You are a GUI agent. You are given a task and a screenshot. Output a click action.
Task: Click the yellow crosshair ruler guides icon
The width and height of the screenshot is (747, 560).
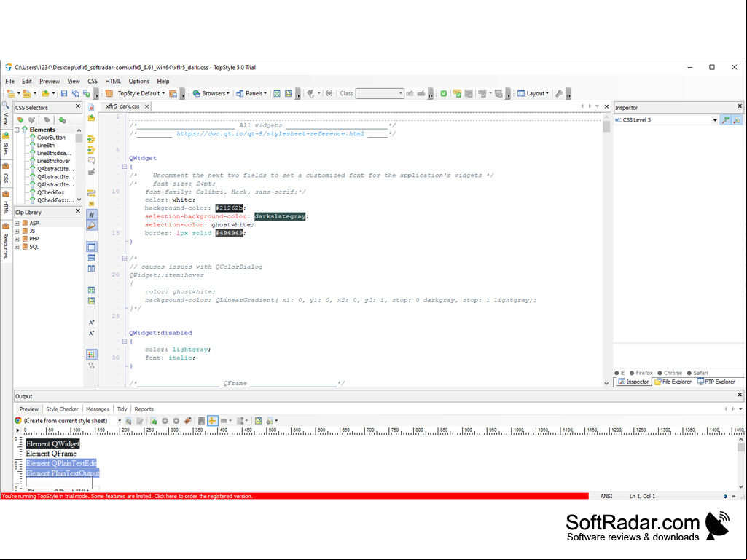click(213, 420)
